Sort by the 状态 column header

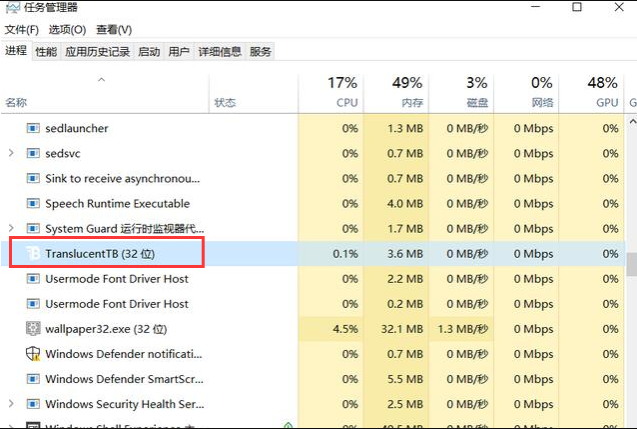pos(254,93)
